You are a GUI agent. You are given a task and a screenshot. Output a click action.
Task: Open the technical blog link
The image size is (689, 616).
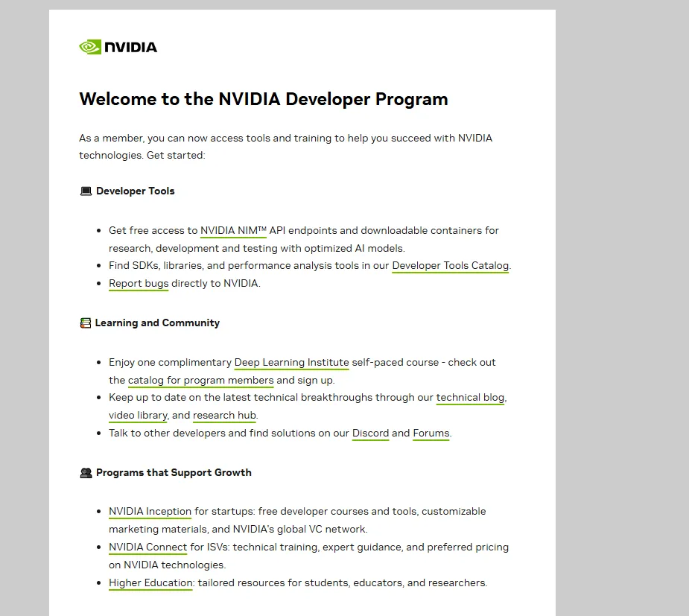pos(470,398)
